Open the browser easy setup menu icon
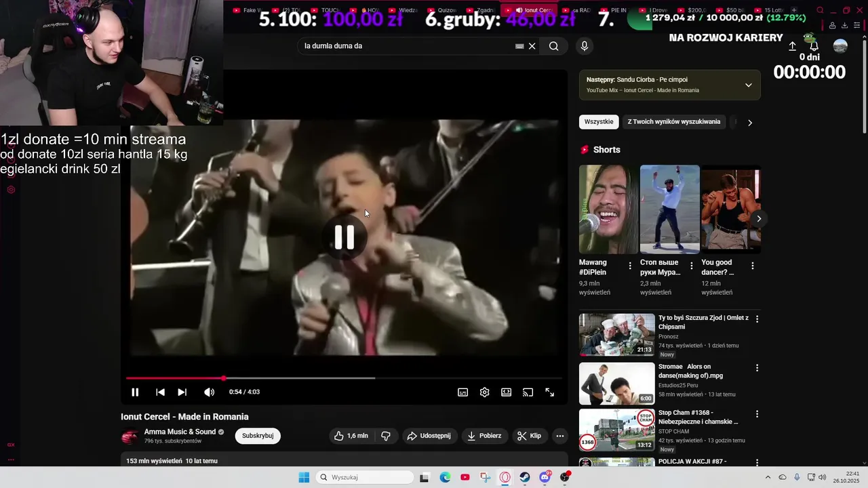Image resolution: width=868 pixels, height=488 pixels. coord(856,26)
